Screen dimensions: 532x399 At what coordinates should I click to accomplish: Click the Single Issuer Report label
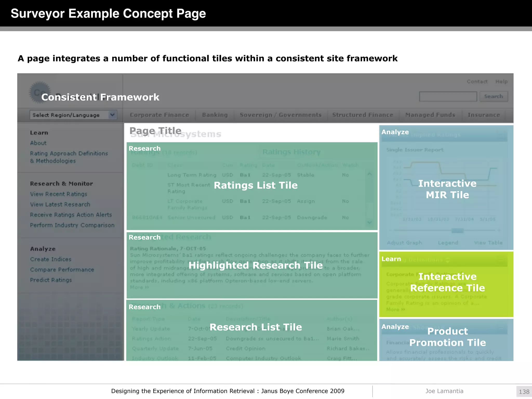tap(415, 150)
